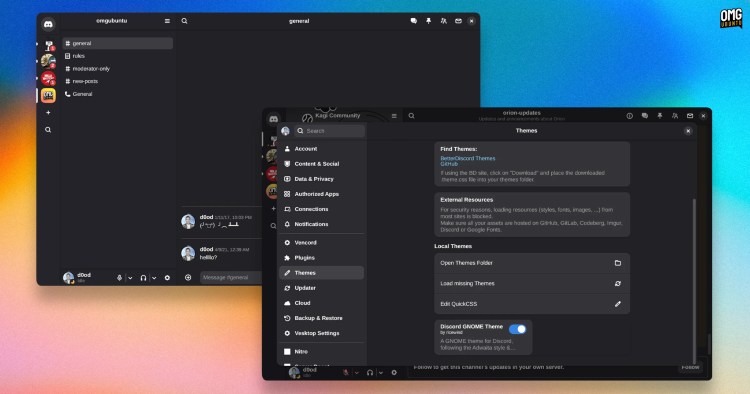Open Threads icon in orion-updates window
750x394 pixels.
(645, 116)
